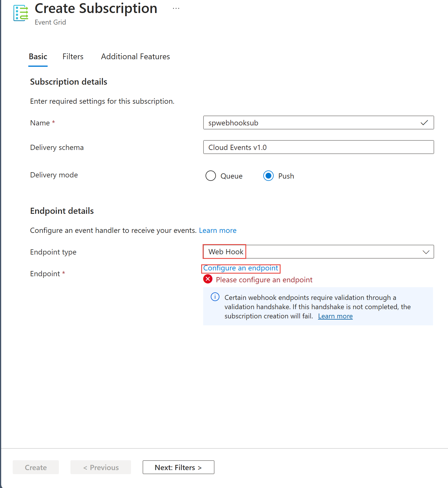Select the Queue delivery mode
Screen dimensions: 448x488
pos(211,176)
